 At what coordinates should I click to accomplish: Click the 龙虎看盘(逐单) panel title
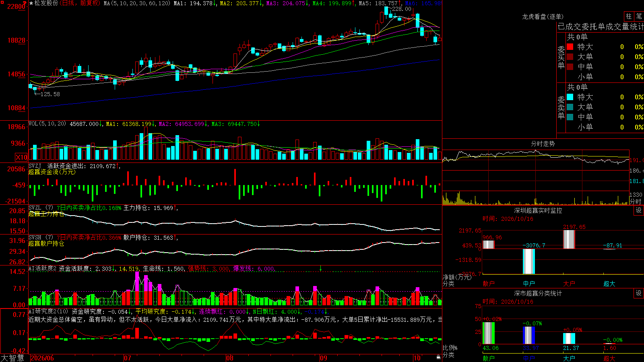click(543, 16)
